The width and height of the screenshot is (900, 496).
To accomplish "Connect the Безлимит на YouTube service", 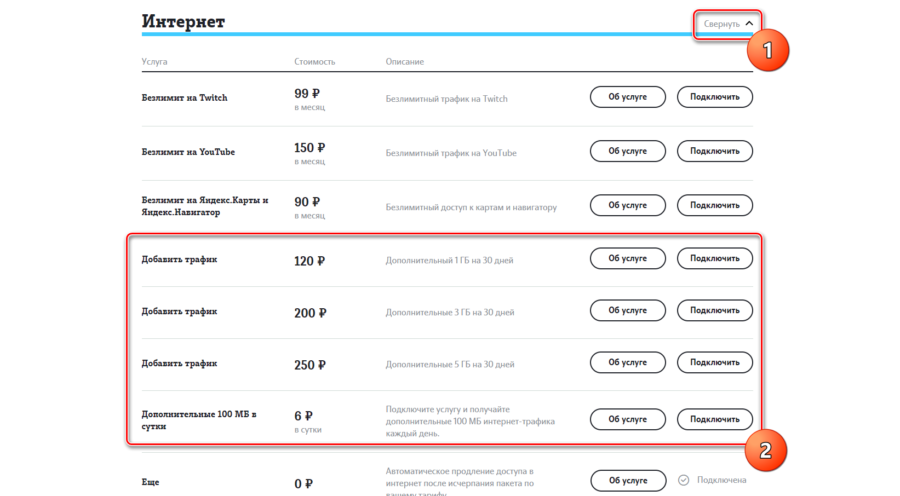I will coord(715,151).
